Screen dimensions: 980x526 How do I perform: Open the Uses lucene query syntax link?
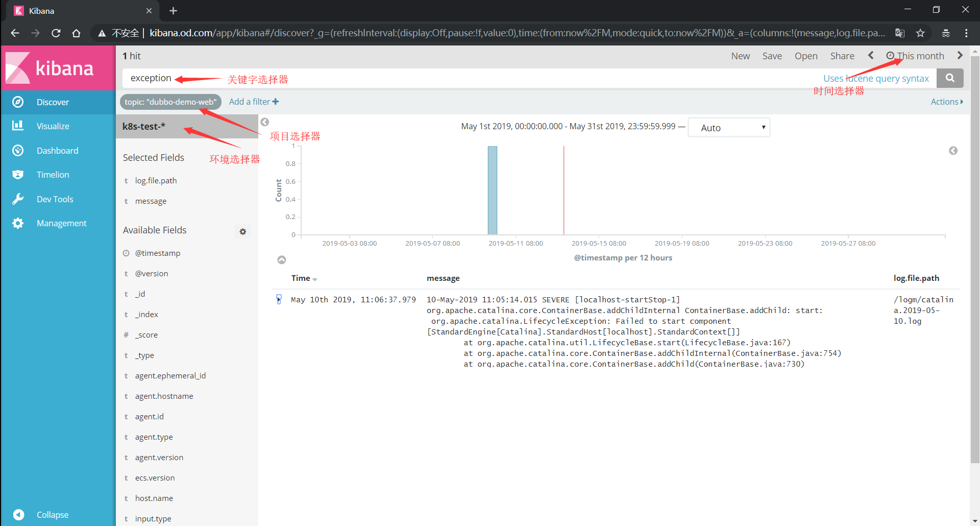876,78
